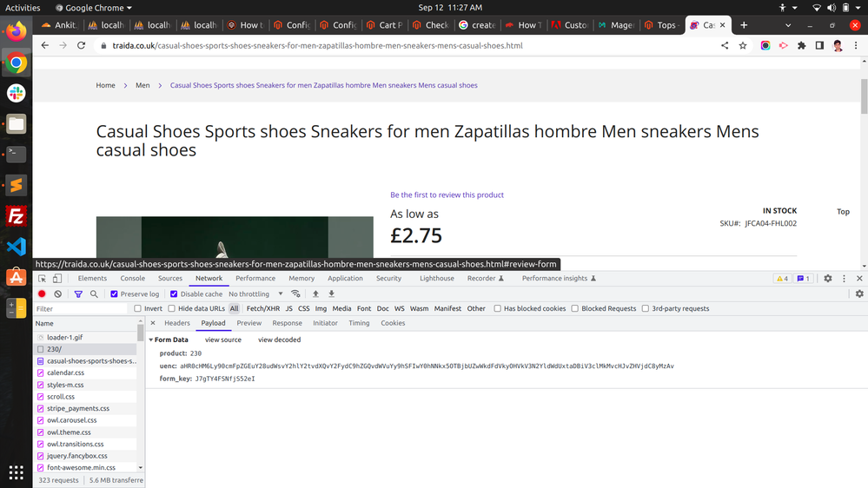Open DevTools settings gear
Image resolution: width=868 pixels, height=488 pixels.
coord(827,279)
